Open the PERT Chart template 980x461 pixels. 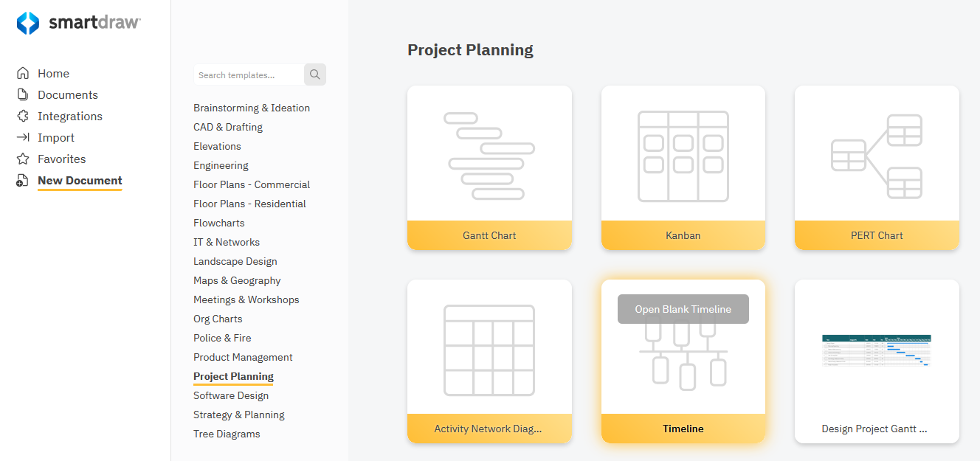pyautogui.click(x=877, y=167)
